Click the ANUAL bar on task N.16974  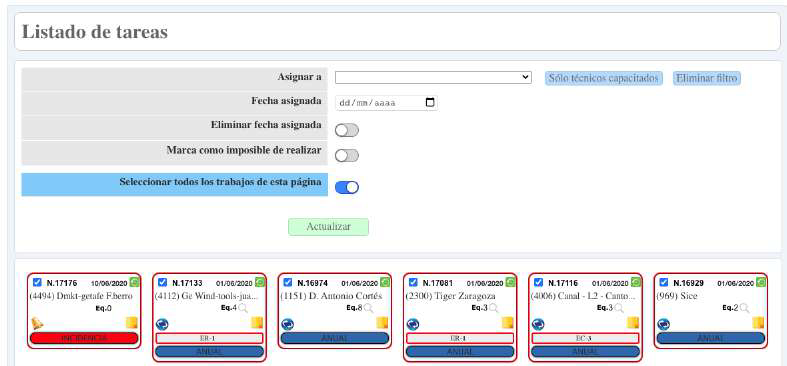click(x=335, y=338)
